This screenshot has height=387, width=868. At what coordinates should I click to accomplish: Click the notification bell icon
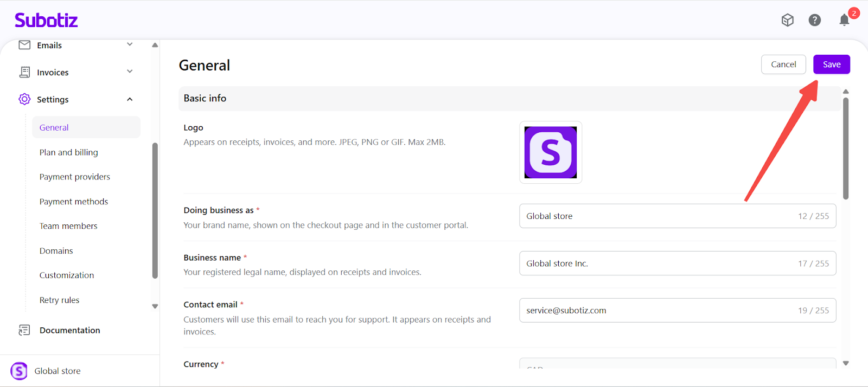coord(844,21)
